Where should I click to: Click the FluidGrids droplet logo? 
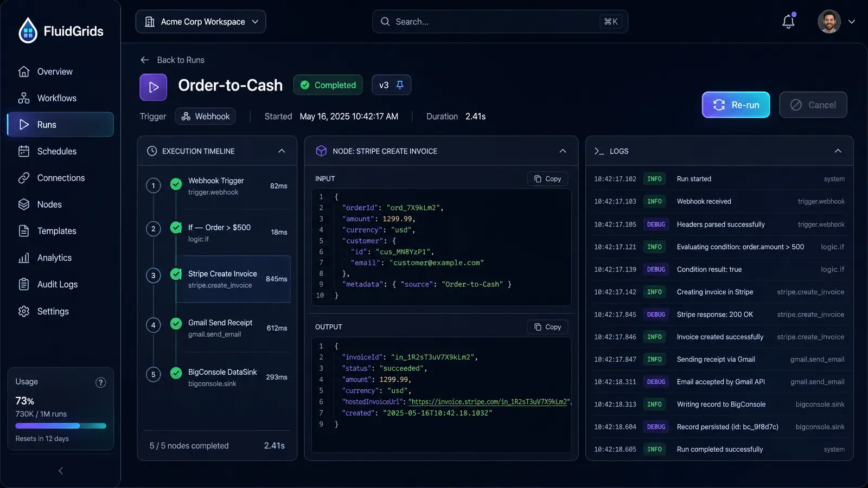[28, 30]
